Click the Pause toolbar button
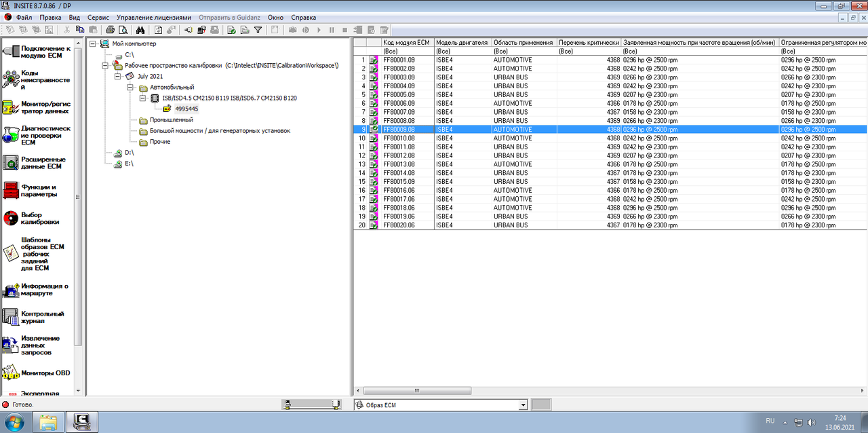The width and height of the screenshot is (868, 433). coord(332,30)
